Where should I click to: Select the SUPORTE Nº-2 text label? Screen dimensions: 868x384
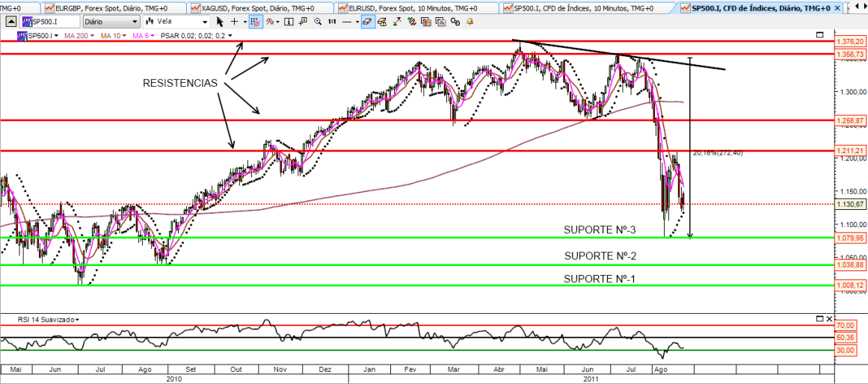click(x=600, y=256)
